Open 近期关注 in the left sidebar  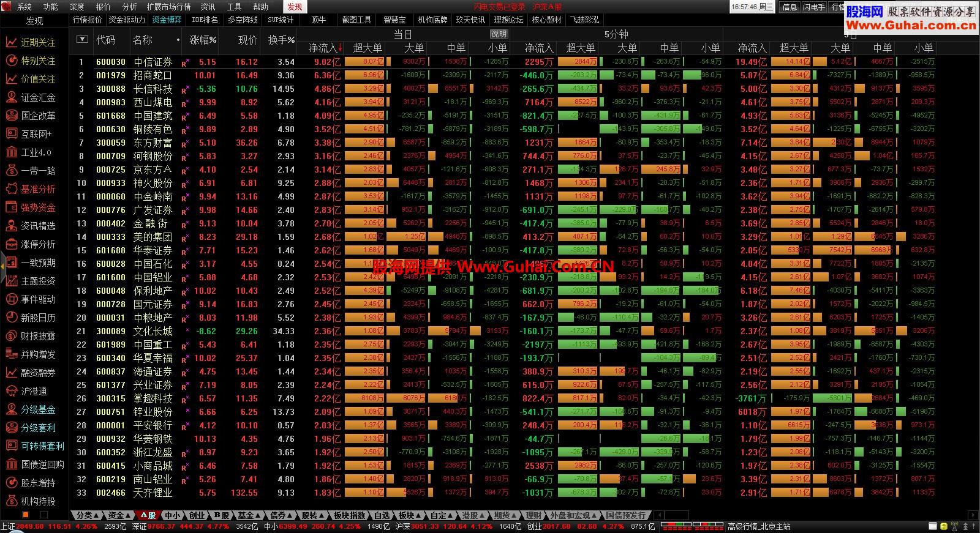click(x=31, y=42)
